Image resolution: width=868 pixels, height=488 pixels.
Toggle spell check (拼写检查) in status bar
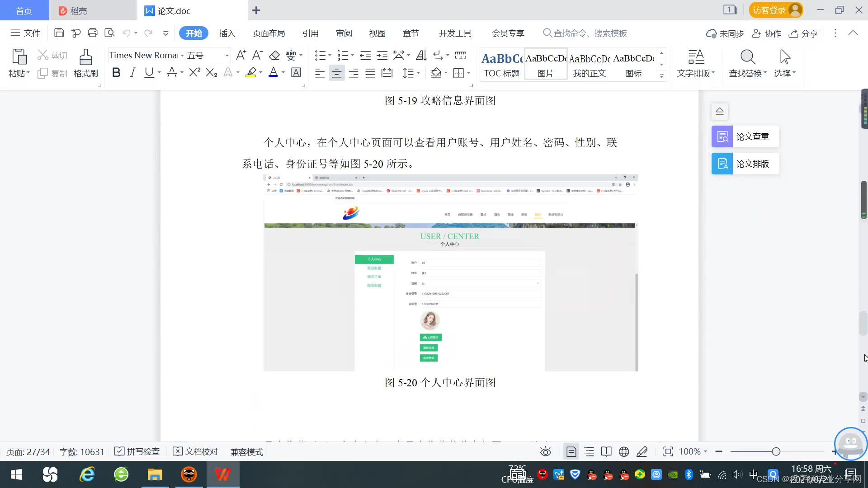(137, 451)
